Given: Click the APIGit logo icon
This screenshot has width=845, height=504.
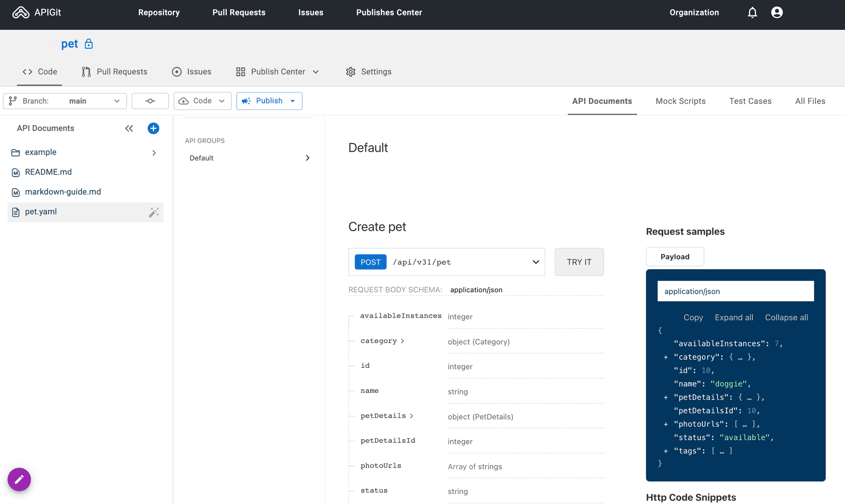Looking at the screenshot, I should [21, 12].
